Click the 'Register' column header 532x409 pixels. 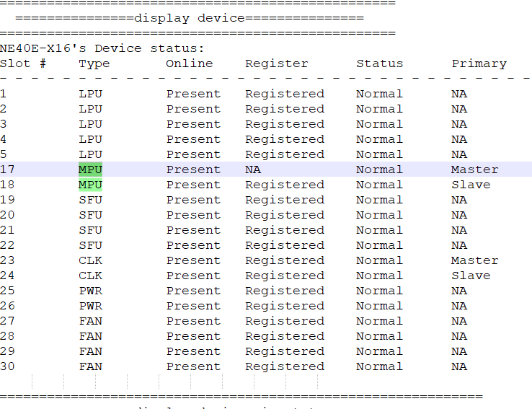point(277,63)
